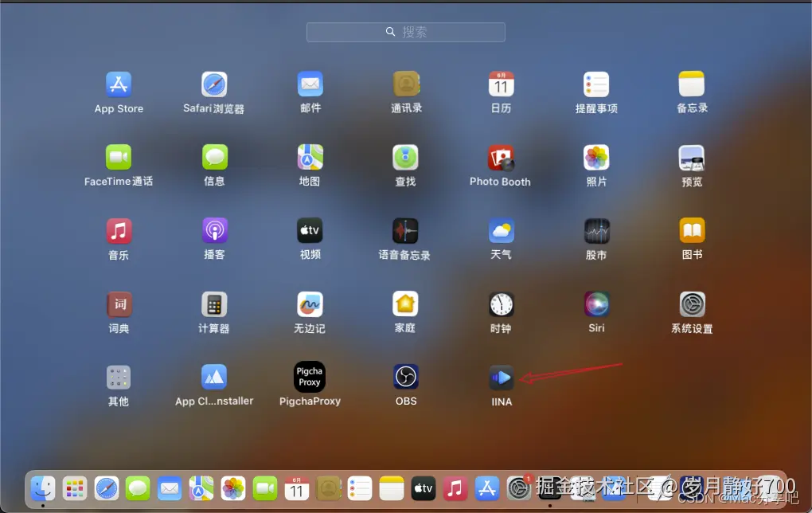Start FaceTime通话 from the Launchpad grid
The image size is (812, 513).
pyautogui.click(x=119, y=158)
